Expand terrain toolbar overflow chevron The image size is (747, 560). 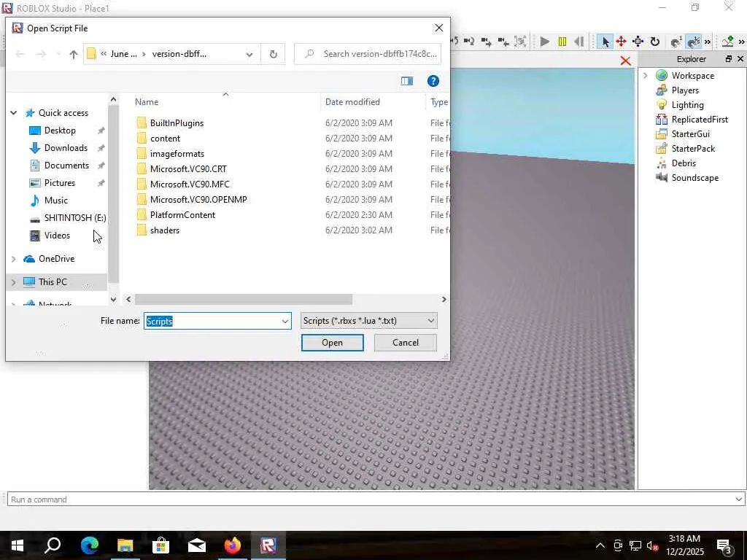pyautogui.click(x=742, y=42)
